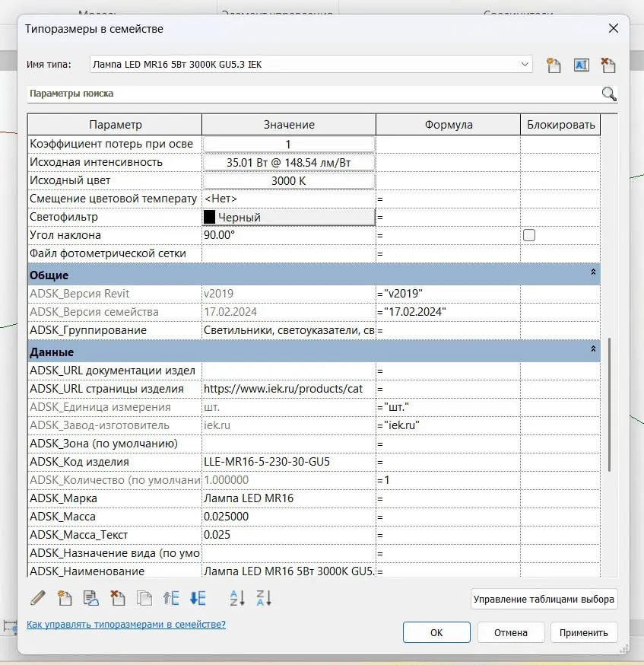Edit parameter with the pencil icon
644x665 pixels.
tap(38, 598)
